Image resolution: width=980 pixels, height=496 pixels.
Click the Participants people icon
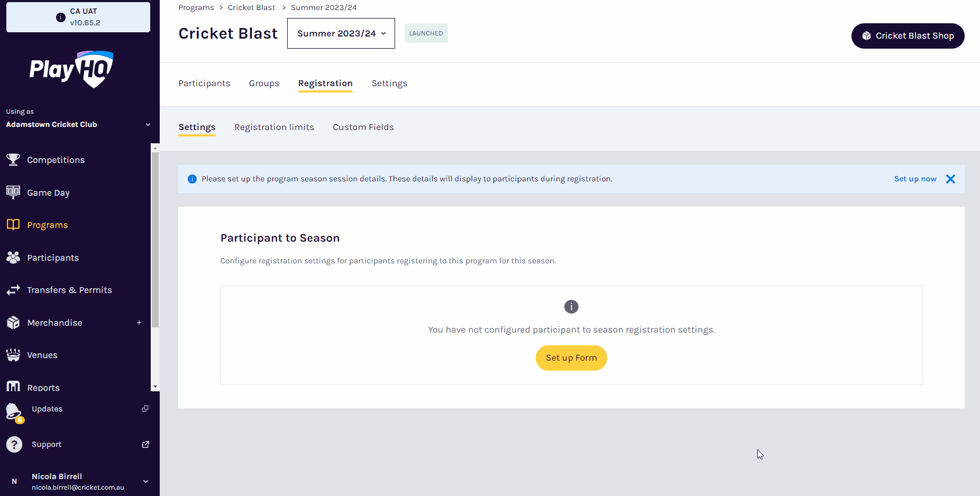(x=13, y=258)
